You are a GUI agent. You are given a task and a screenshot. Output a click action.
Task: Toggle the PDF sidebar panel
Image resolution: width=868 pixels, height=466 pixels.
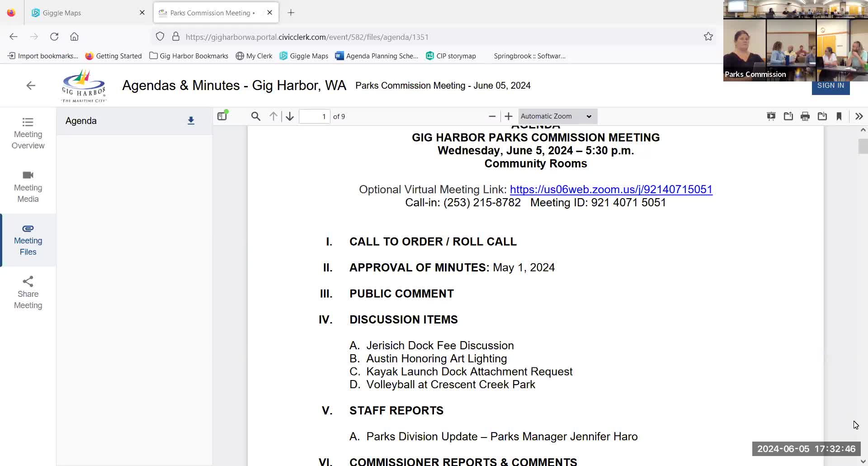pyautogui.click(x=222, y=116)
